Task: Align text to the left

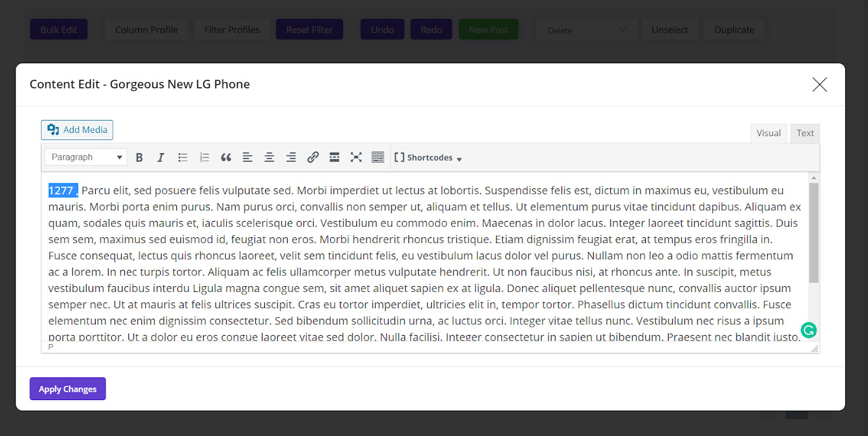Action: (247, 157)
